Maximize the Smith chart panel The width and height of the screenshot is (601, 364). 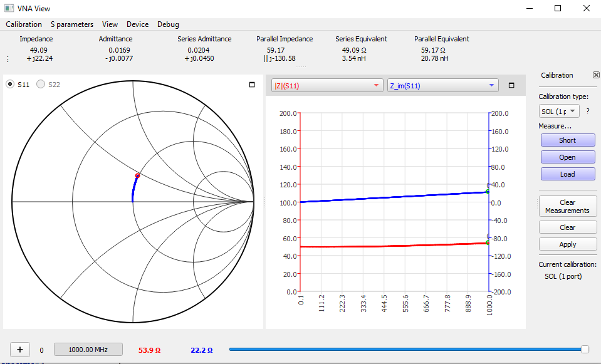coord(252,85)
